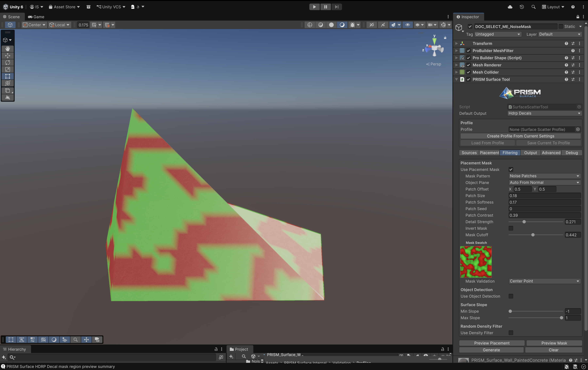
Task: Expand the Transform component
Action: (x=456, y=43)
